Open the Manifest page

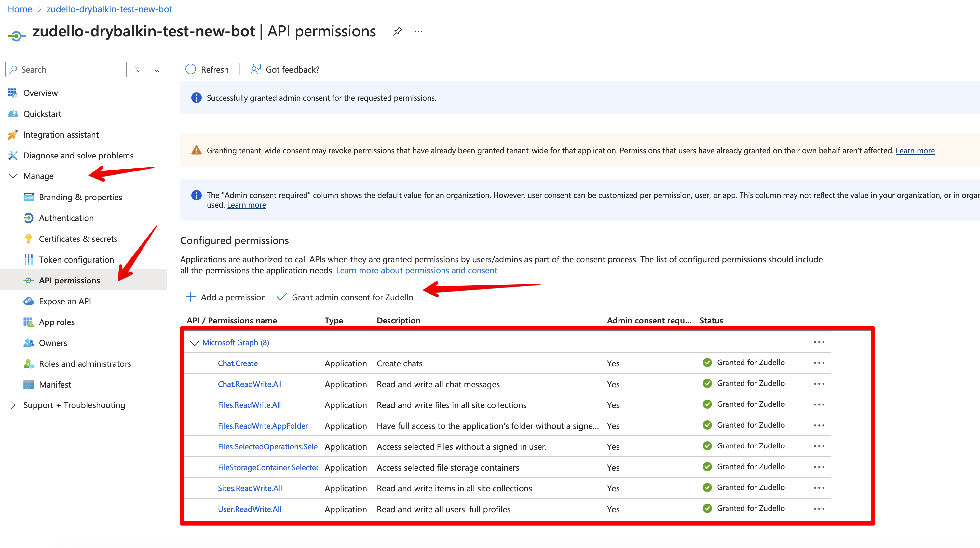click(55, 384)
